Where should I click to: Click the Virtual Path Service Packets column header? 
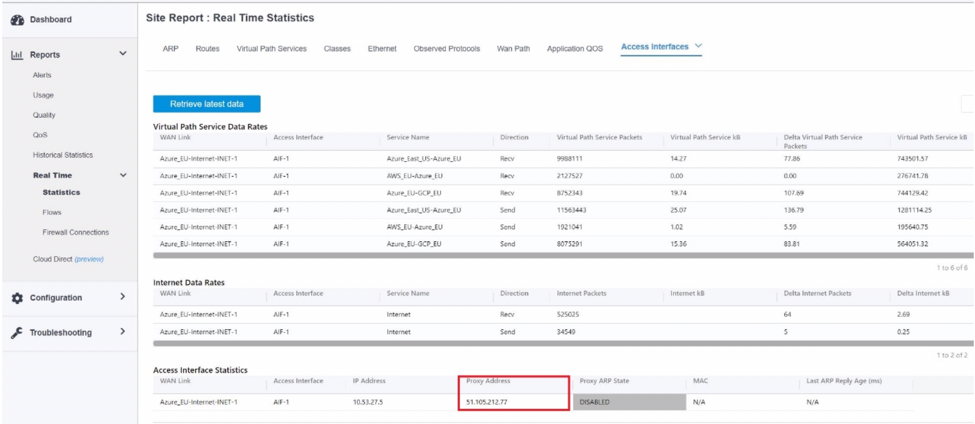click(x=599, y=137)
